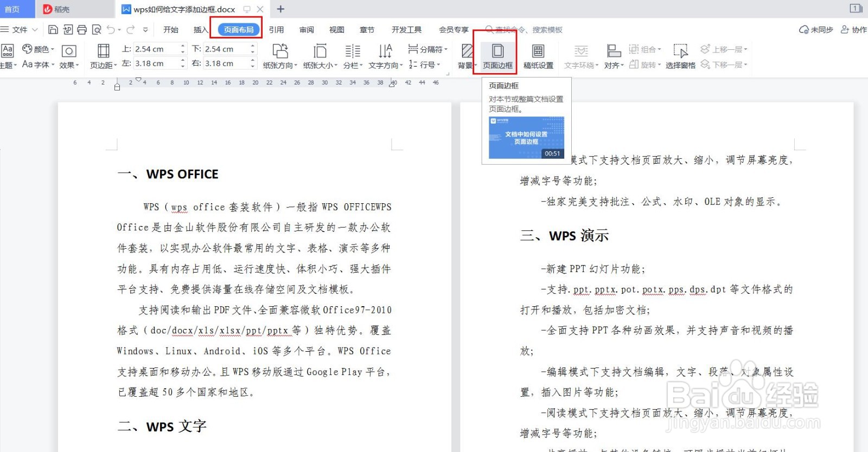Expand the quick access toolbar customization arrow
Viewport: 868px width, 452px height.
(145, 30)
